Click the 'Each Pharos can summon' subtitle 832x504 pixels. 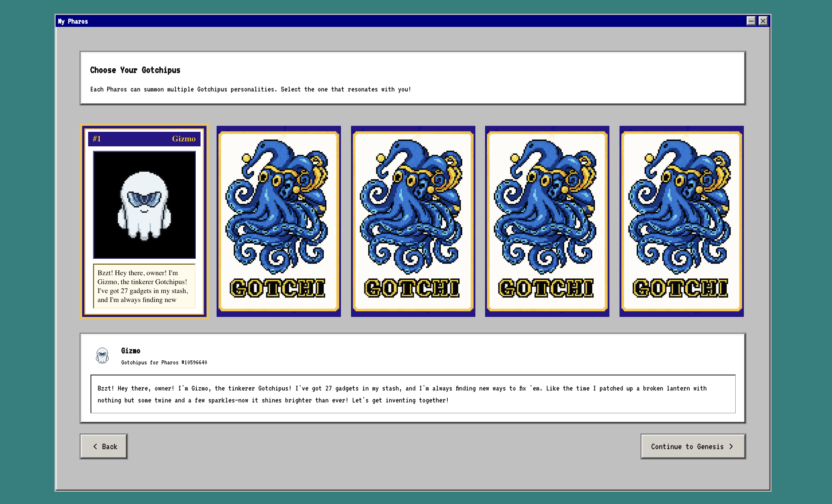point(250,89)
